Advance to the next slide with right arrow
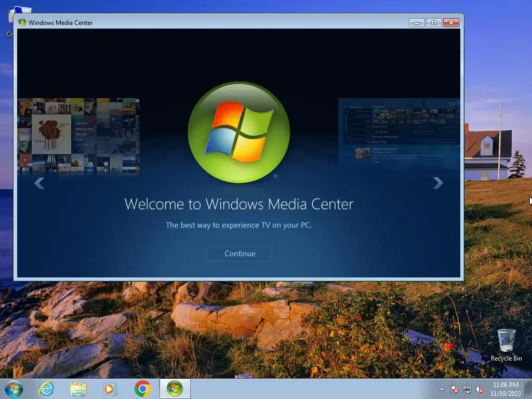 coord(438,183)
